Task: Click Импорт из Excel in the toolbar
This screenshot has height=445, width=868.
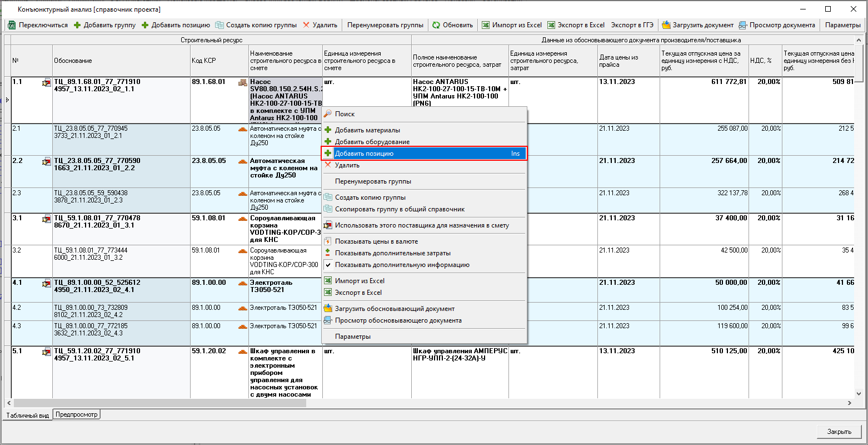Action: tap(511, 25)
